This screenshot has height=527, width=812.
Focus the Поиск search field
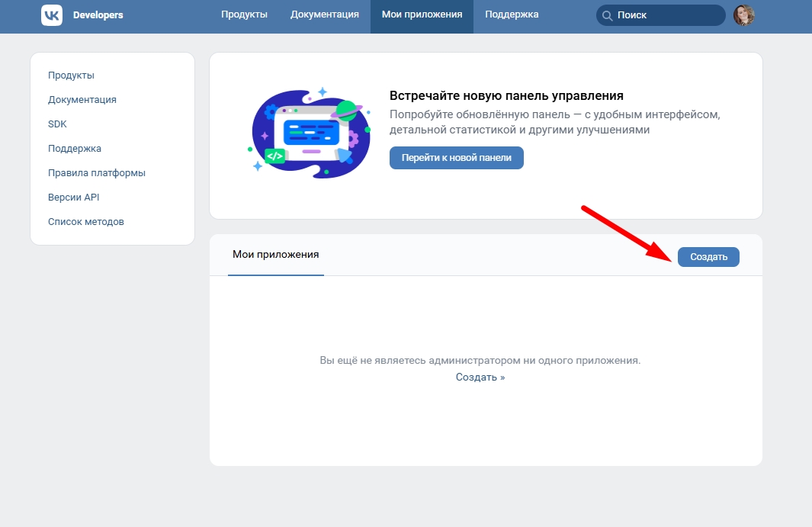point(660,15)
